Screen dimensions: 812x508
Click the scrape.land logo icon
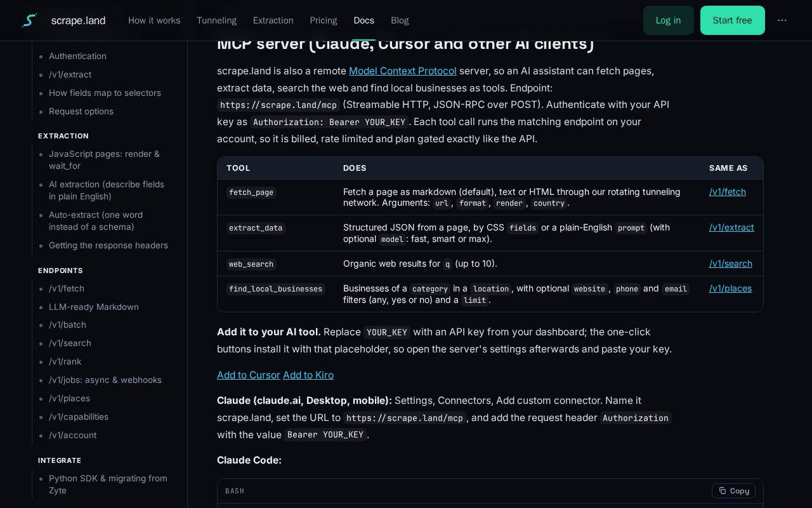pos(29,20)
